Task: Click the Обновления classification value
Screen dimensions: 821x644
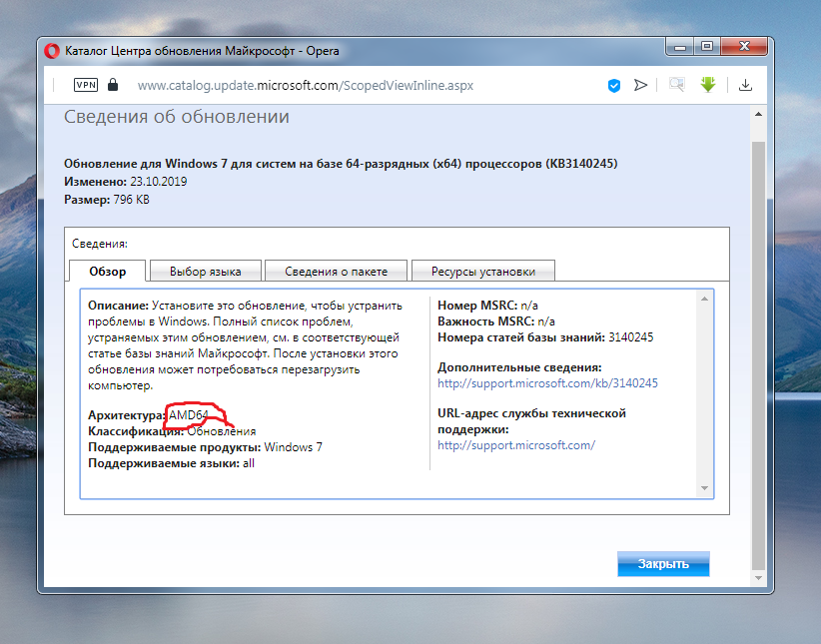Action: [x=222, y=431]
